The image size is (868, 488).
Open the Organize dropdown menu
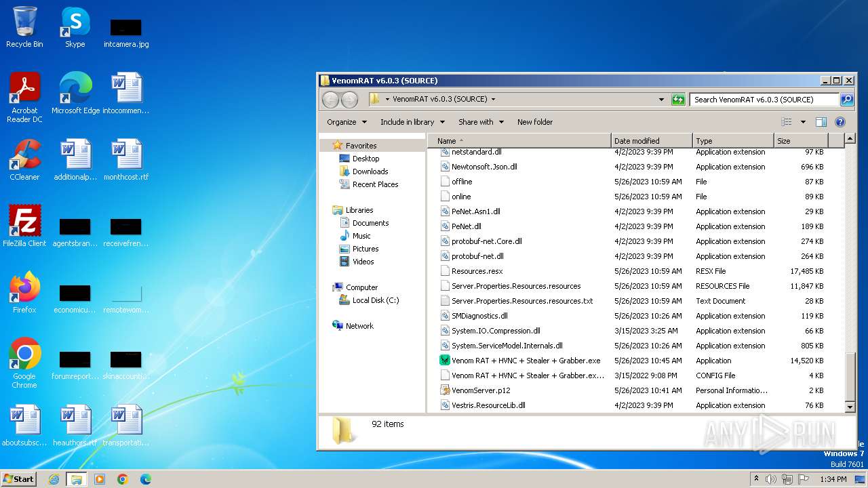tap(347, 122)
